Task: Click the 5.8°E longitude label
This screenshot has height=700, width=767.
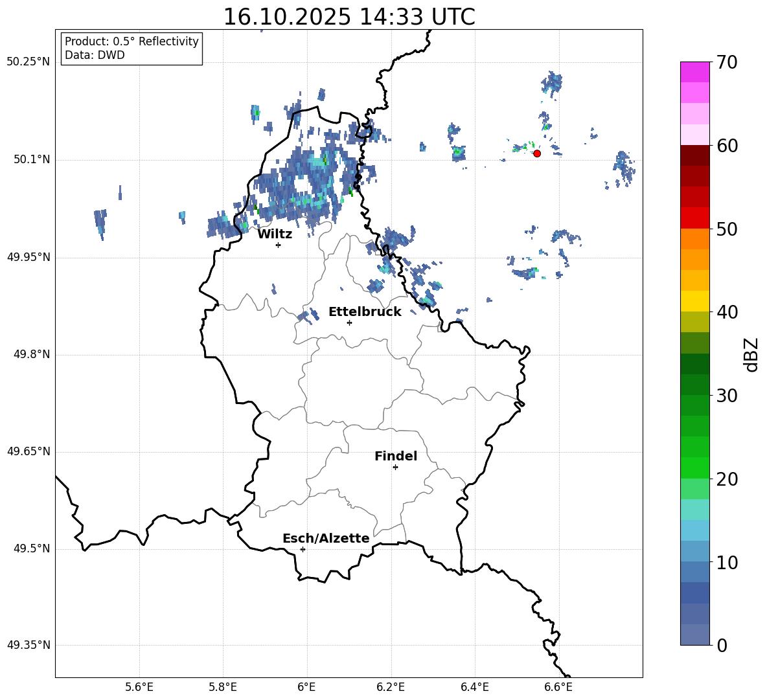Action: coord(223,687)
